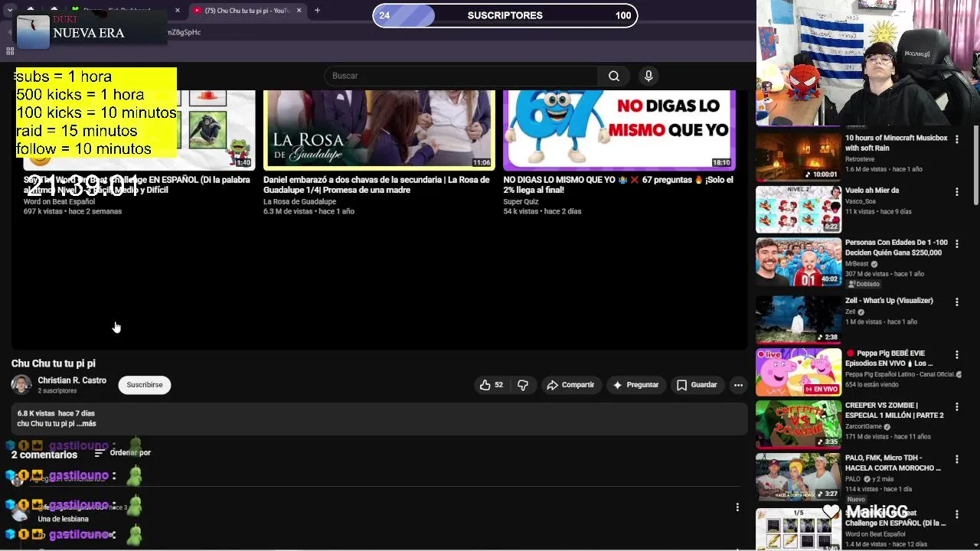Open the La Rosa de Guadalupe video thumbnail
This screenshot has height=551, width=980.
click(379, 130)
